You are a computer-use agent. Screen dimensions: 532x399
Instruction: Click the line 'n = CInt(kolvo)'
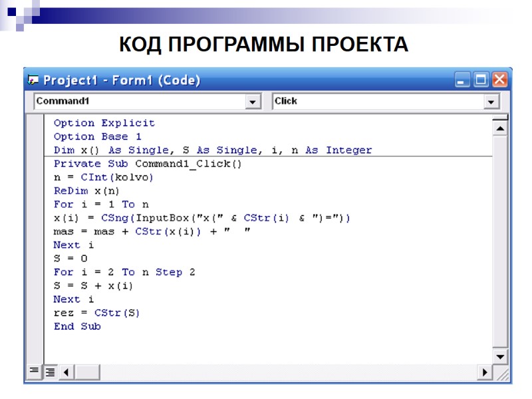click(x=104, y=177)
